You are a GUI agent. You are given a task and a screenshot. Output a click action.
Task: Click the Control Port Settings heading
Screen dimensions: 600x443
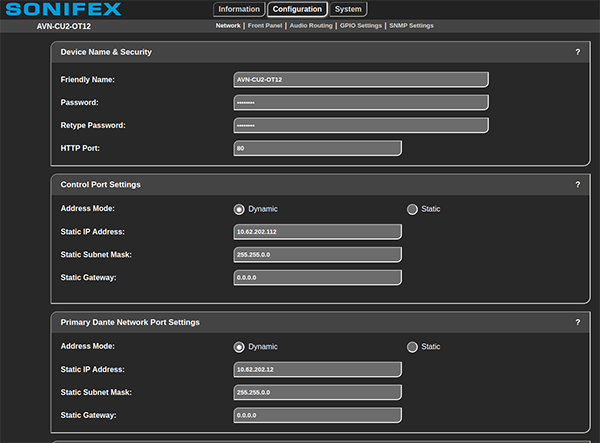pyautogui.click(x=101, y=185)
